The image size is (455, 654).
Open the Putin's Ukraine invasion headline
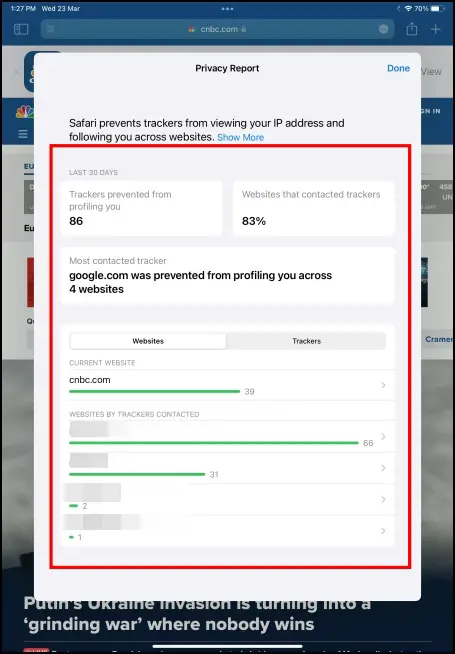coord(197,614)
